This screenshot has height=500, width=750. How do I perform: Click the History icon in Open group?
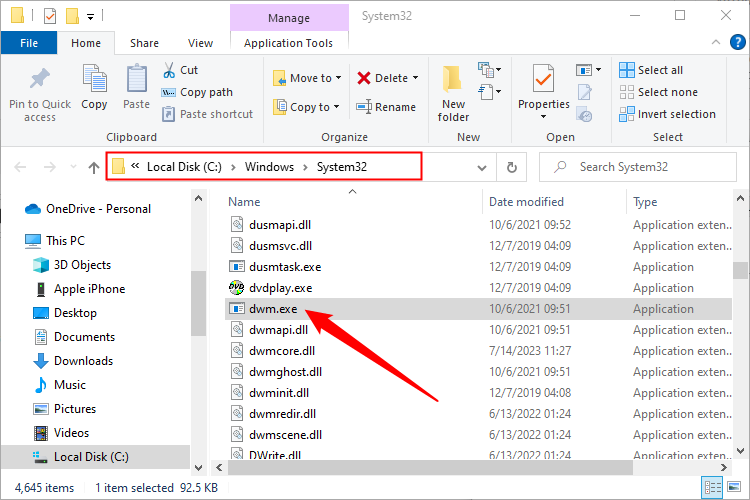point(585,115)
